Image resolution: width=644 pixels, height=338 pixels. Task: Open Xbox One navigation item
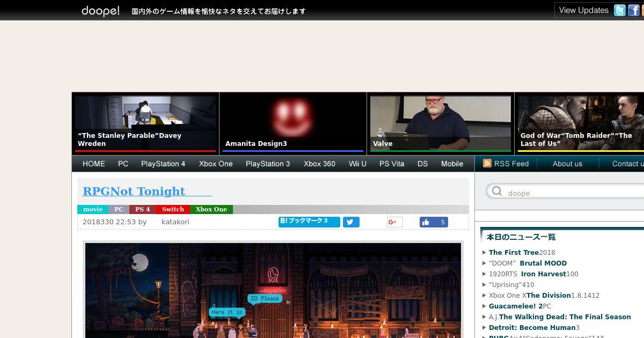click(216, 164)
